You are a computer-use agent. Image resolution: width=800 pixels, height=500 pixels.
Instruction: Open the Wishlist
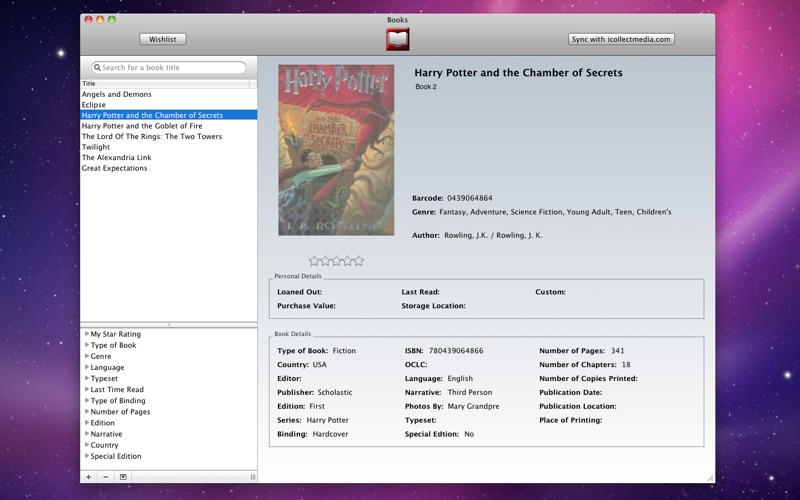click(163, 39)
